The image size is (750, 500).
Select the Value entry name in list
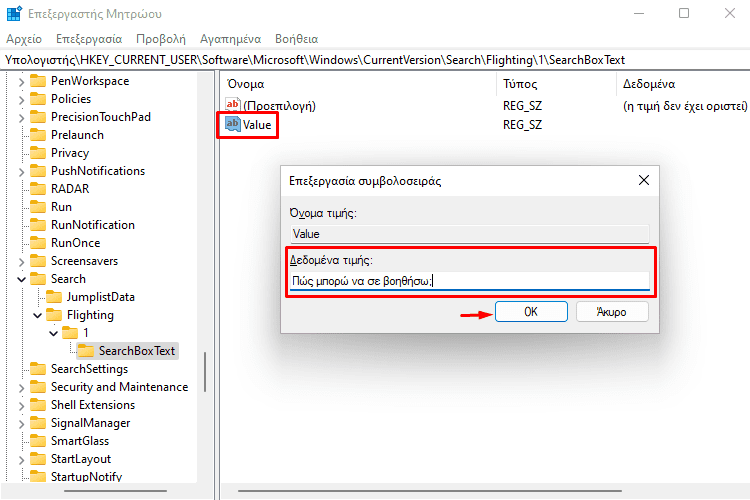(x=257, y=125)
